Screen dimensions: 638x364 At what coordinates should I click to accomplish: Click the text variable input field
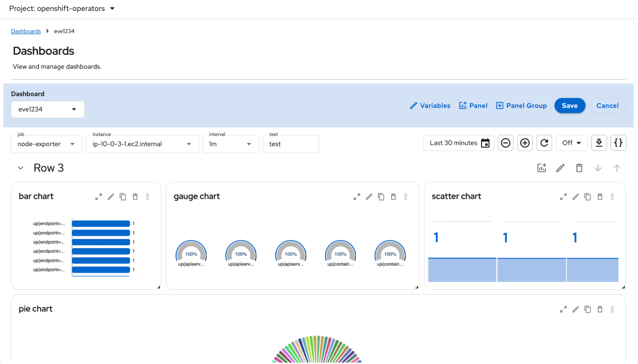pyautogui.click(x=290, y=144)
